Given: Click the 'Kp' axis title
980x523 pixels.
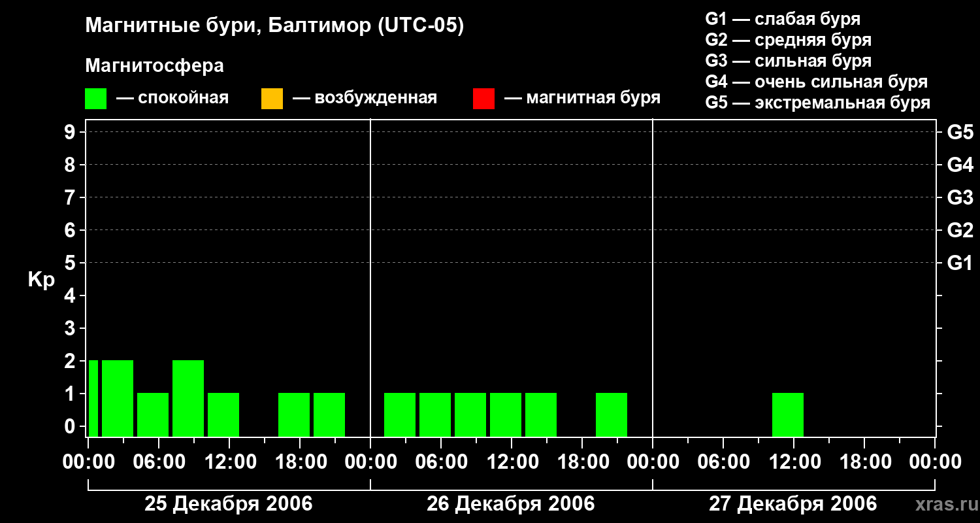Looking at the screenshot, I should (41, 280).
